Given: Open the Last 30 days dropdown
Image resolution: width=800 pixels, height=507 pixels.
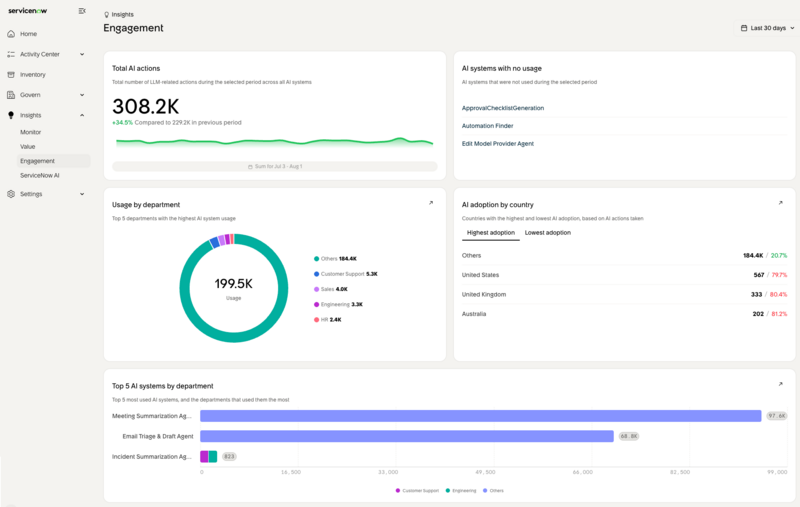Looking at the screenshot, I should point(767,28).
